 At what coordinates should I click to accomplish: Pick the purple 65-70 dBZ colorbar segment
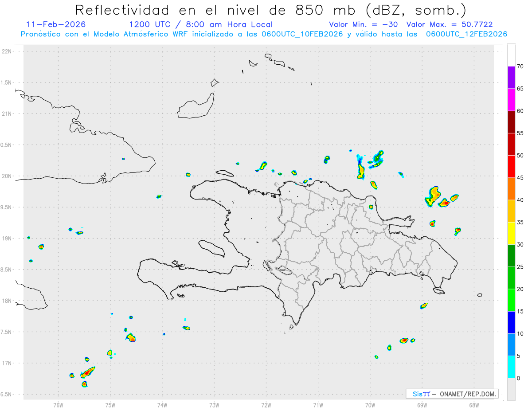tap(511, 78)
